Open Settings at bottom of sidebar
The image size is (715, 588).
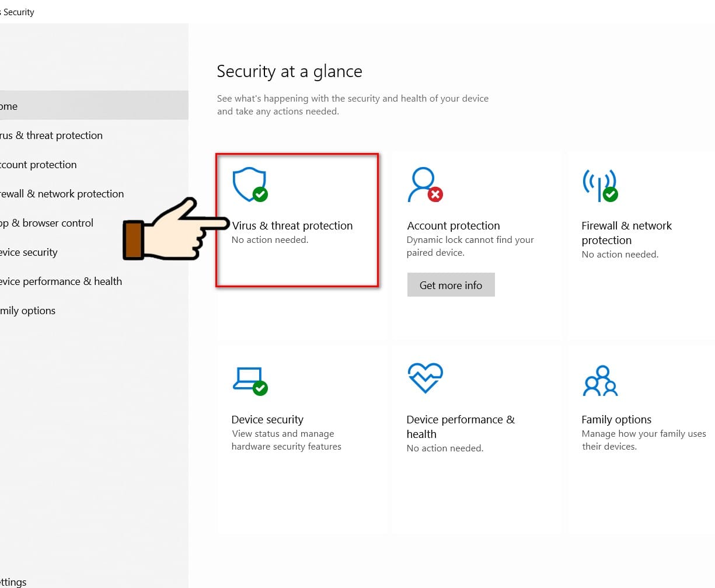pos(13,582)
